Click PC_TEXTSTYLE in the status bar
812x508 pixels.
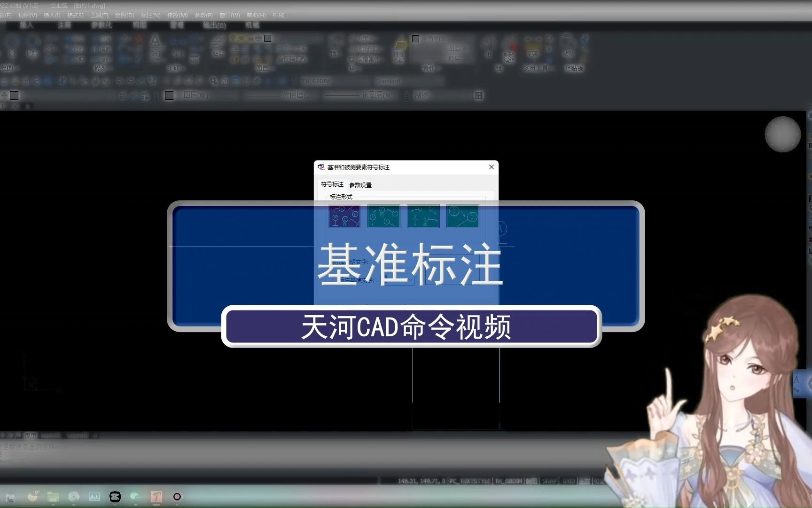point(470,481)
